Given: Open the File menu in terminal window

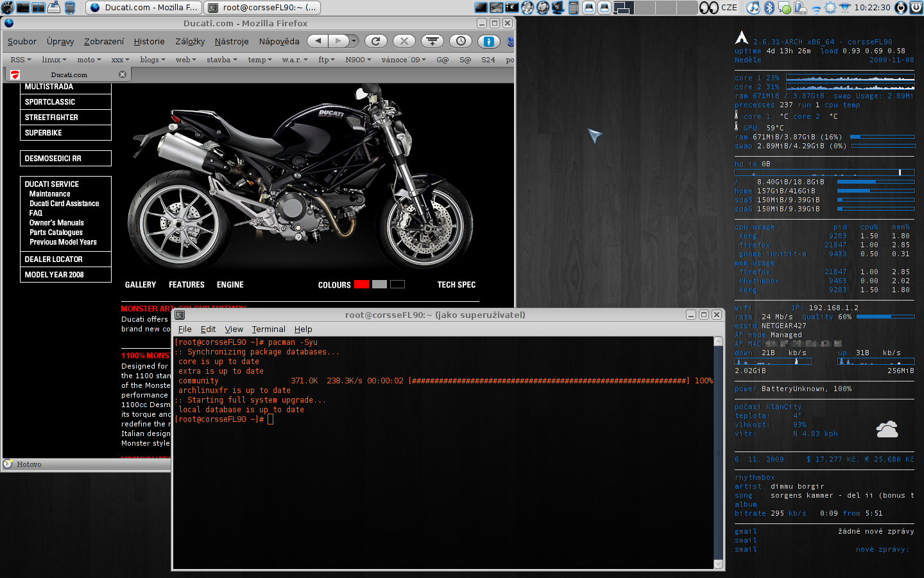Looking at the screenshot, I should 185,329.
